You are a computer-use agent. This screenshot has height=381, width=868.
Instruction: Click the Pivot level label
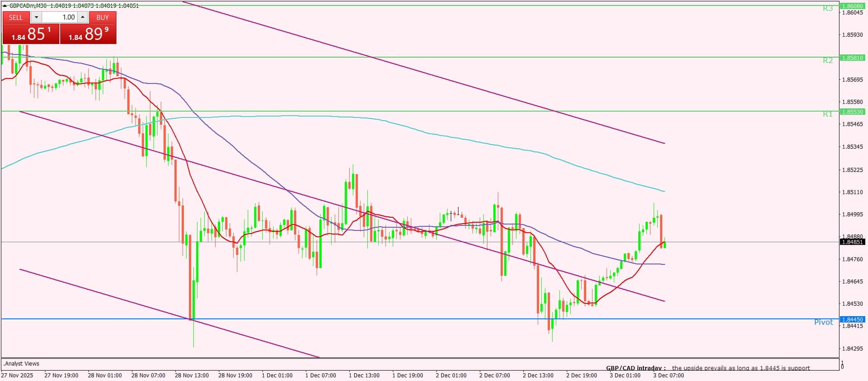coord(824,322)
